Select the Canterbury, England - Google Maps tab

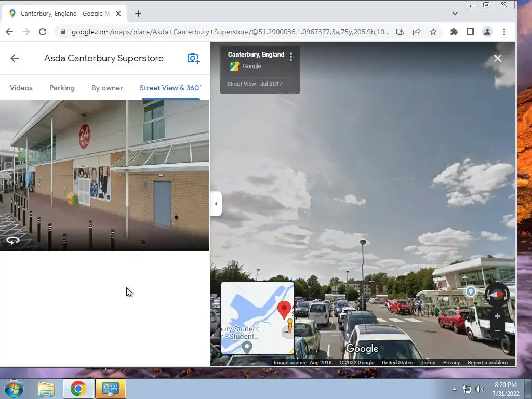point(65,14)
